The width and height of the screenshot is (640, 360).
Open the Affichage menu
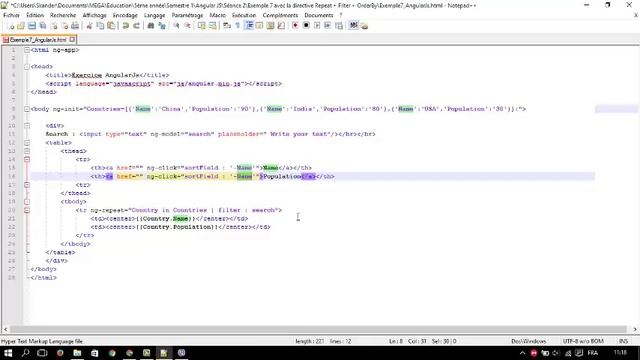94,15
